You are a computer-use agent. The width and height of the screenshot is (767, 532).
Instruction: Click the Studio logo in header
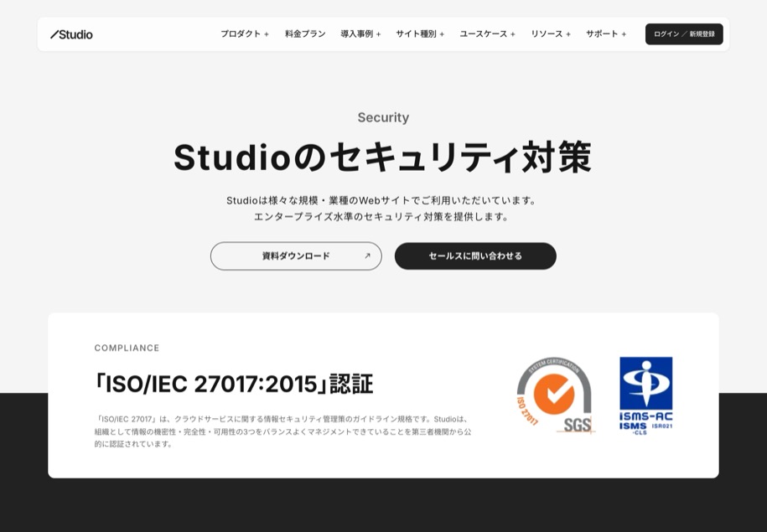click(x=71, y=34)
